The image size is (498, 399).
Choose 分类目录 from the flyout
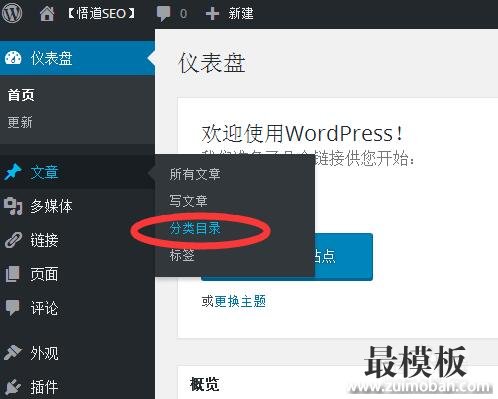195,229
